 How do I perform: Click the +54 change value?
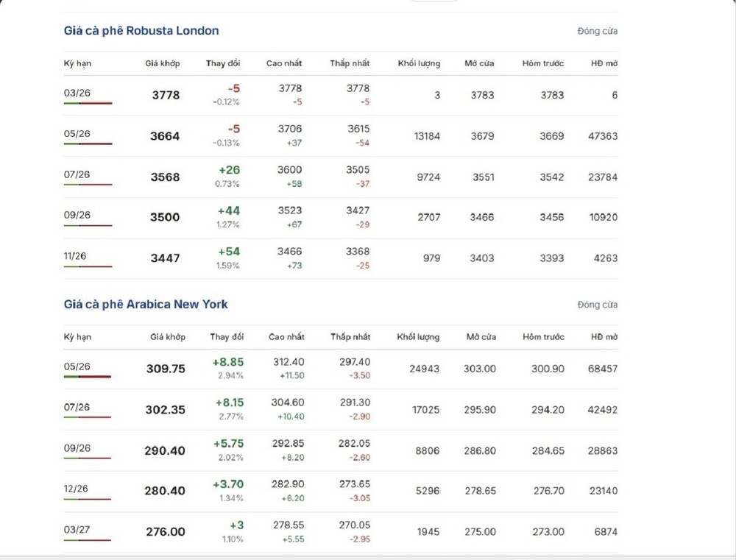pos(229,252)
